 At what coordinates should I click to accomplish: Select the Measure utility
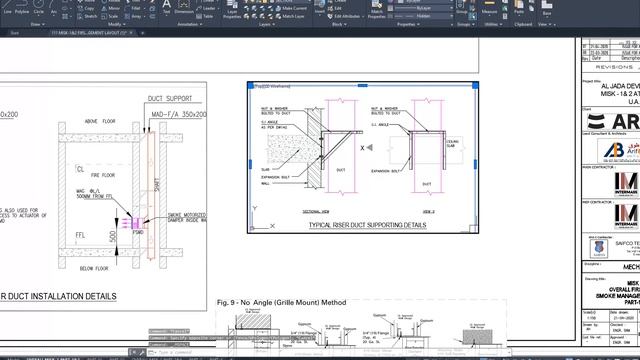click(x=489, y=7)
